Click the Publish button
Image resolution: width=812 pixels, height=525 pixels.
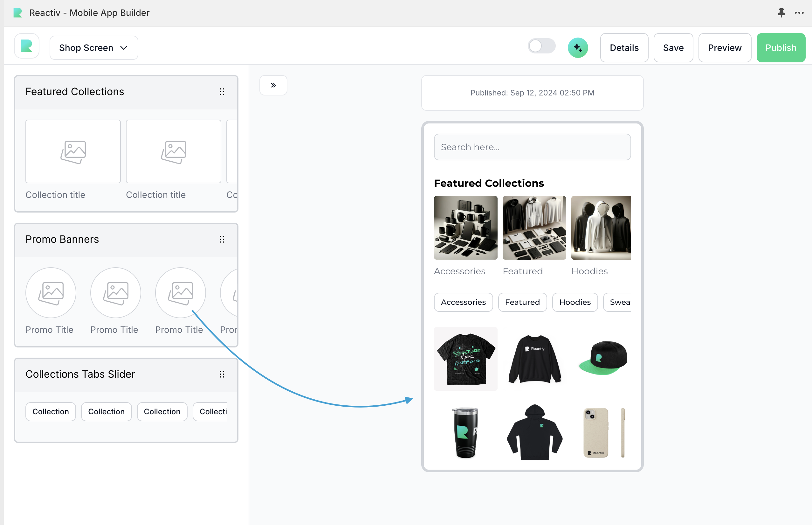(x=781, y=48)
